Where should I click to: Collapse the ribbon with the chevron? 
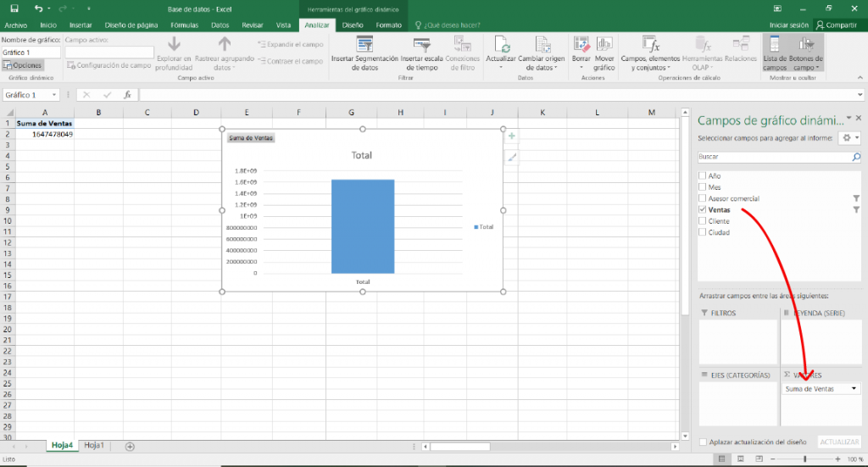[860, 77]
